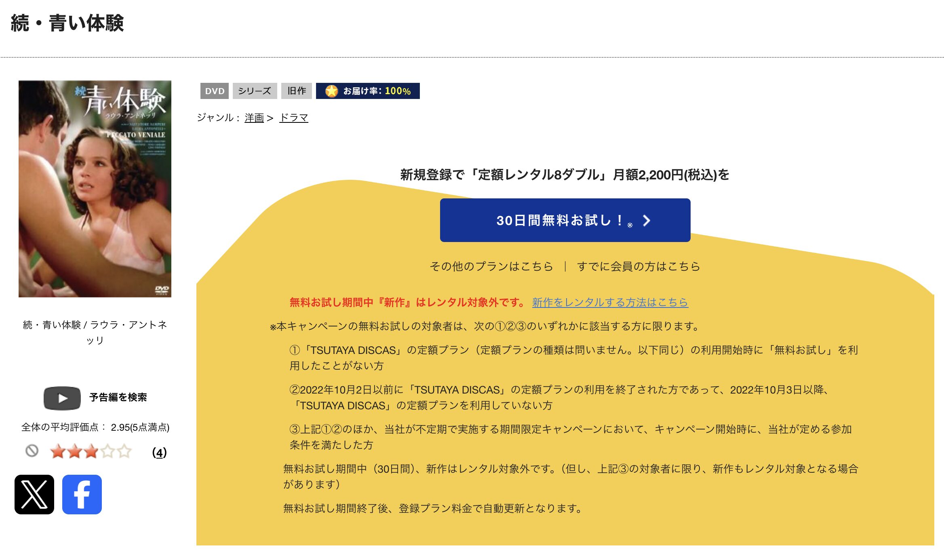Screen dimensions: 944x560
Task: Click the trailer search play icon
Action: [x=62, y=398]
